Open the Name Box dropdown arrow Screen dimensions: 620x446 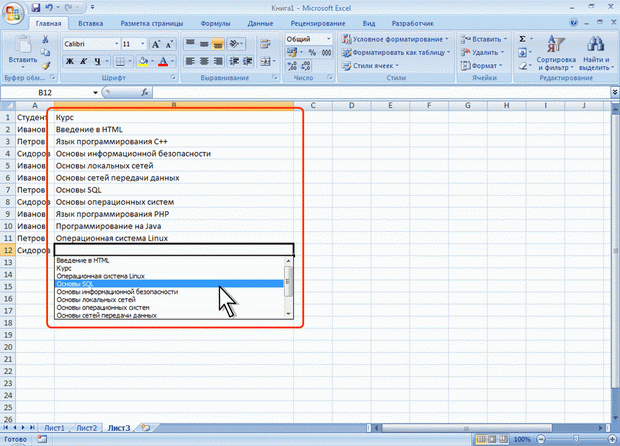pyautogui.click(x=95, y=93)
